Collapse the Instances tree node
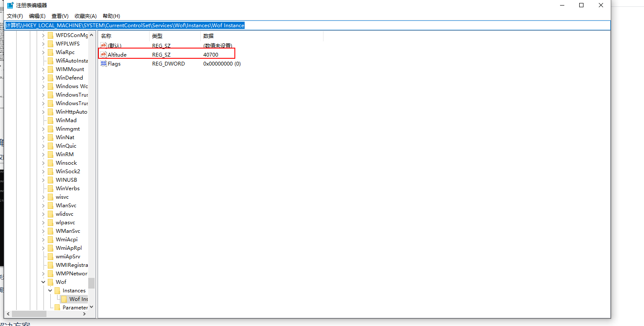This screenshot has height=326, width=644. pyautogui.click(x=50, y=290)
